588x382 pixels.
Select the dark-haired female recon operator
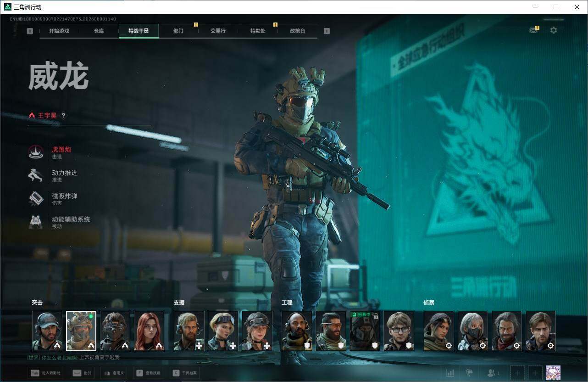[438, 331]
